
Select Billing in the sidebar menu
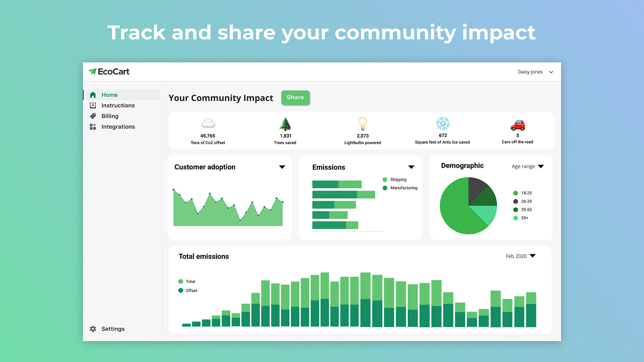pyautogui.click(x=110, y=116)
